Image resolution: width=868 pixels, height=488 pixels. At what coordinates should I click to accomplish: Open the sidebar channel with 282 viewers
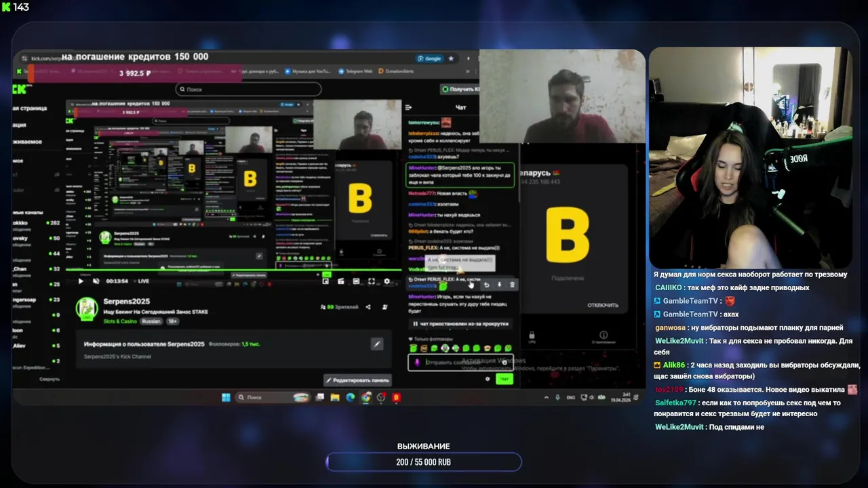point(36,222)
